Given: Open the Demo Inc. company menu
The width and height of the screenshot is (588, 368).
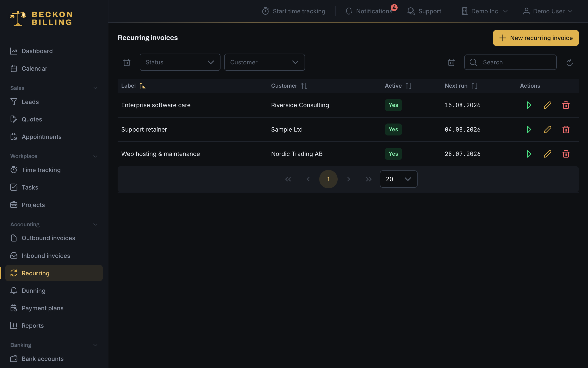Looking at the screenshot, I should pyautogui.click(x=485, y=11).
